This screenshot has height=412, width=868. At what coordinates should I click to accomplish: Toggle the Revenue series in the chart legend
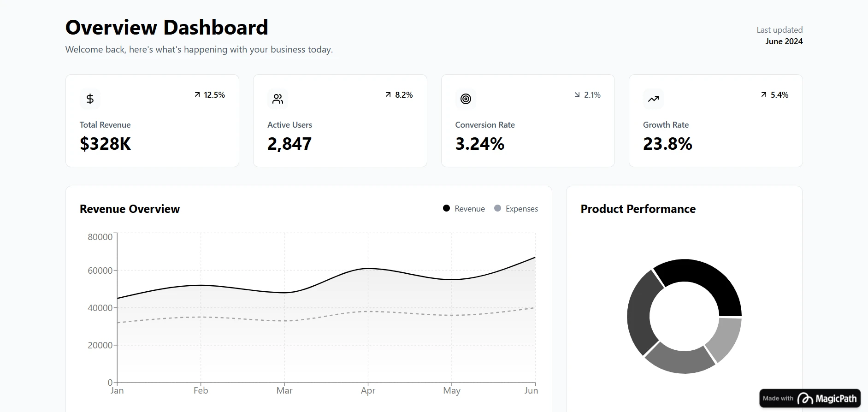[463, 208]
